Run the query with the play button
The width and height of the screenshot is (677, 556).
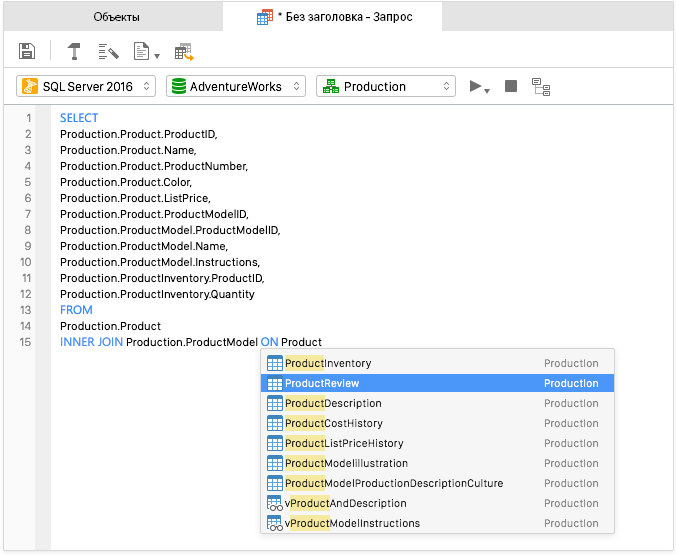tap(475, 86)
